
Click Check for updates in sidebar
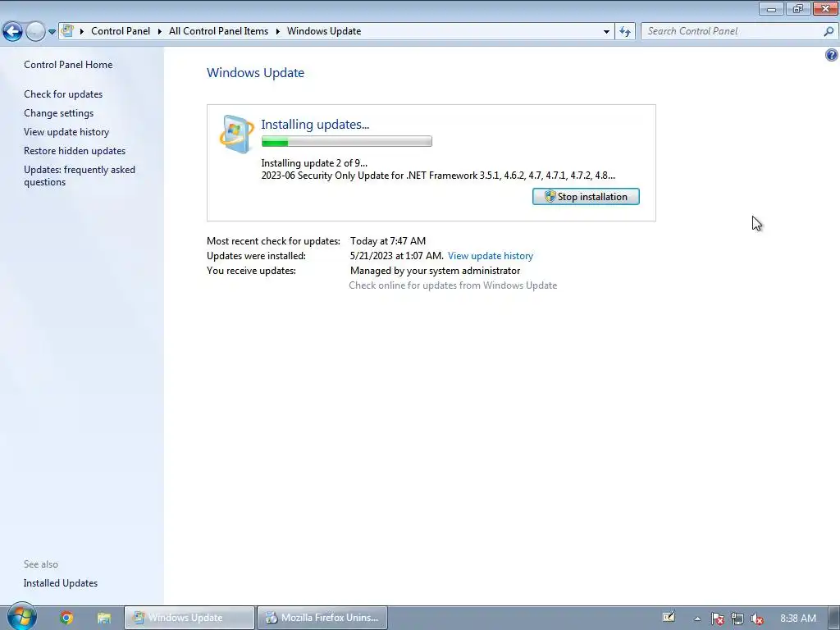click(x=63, y=94)
